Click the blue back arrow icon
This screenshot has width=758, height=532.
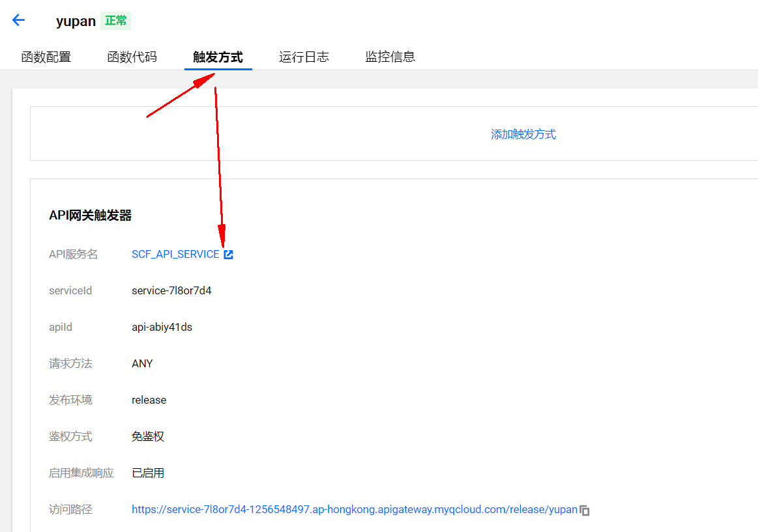coord(18,20)
